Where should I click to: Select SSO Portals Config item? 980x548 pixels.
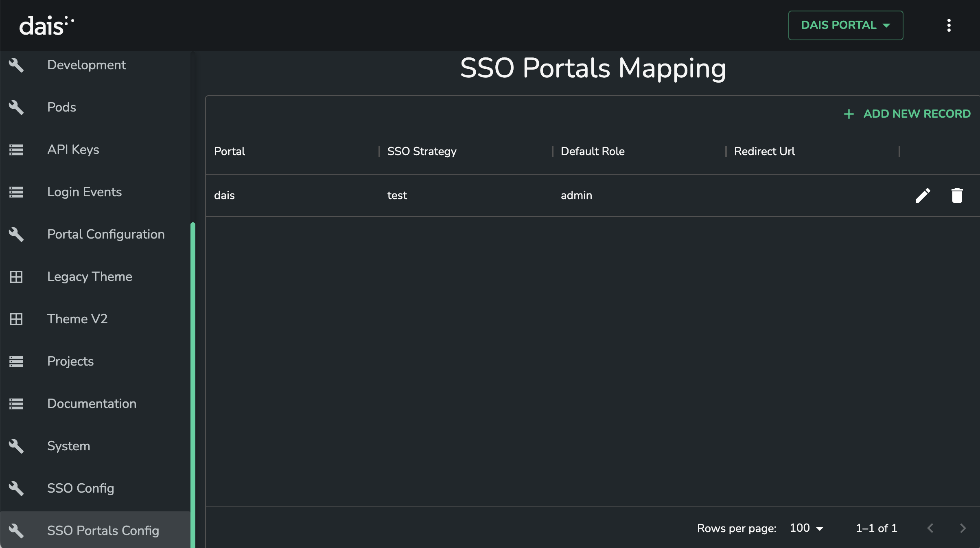click(x=95, y=530)
